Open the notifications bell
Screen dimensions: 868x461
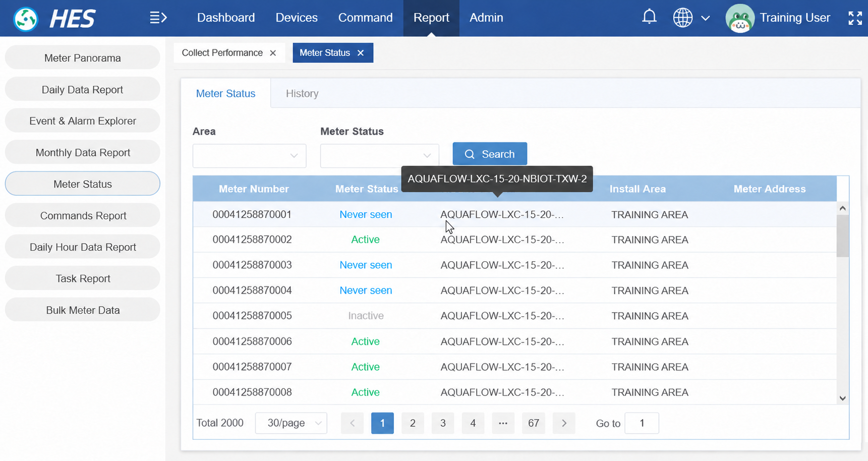649,17
